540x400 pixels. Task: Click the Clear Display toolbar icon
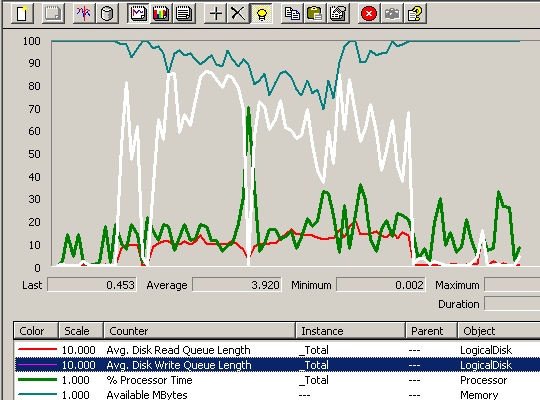coord(53,14)
